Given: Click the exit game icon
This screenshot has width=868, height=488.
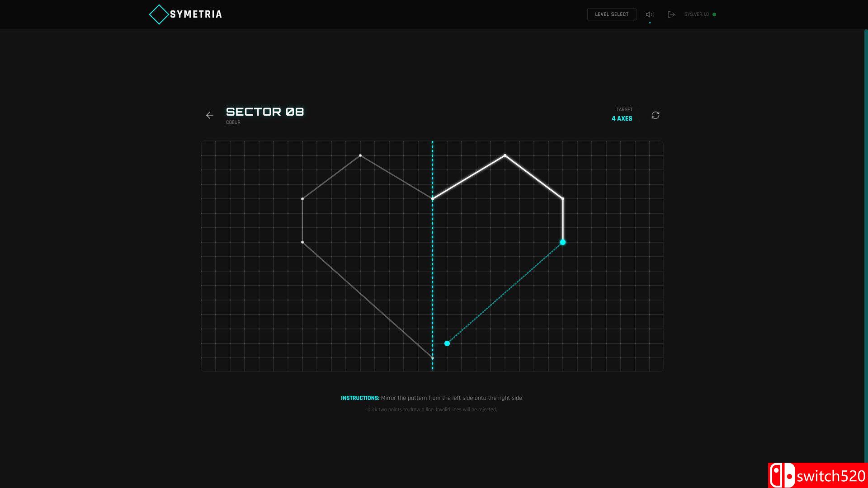Looking at the screenshot, I should click(671, 14).
